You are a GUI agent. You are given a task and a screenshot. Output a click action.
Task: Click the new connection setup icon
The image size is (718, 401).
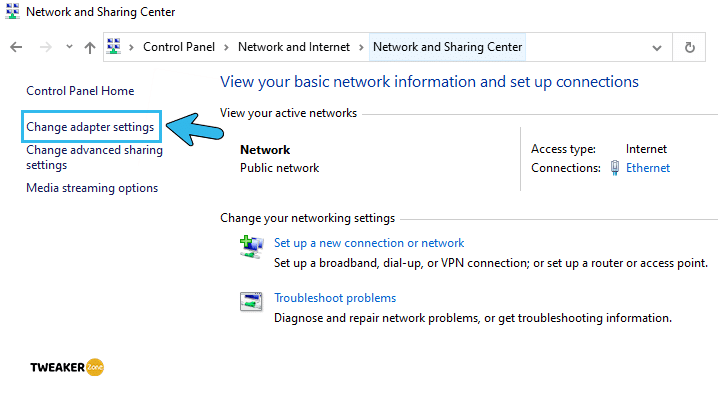[x=251, y=247]
